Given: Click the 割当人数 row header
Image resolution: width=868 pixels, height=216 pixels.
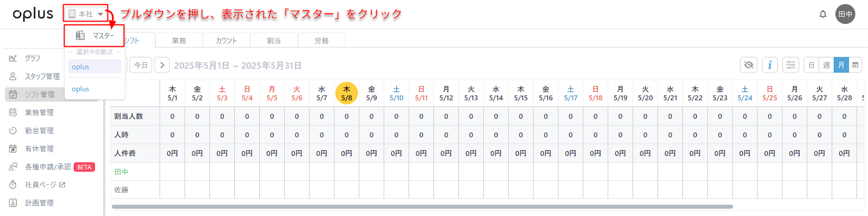Looking at the screenshot, I should pos(129,116).
